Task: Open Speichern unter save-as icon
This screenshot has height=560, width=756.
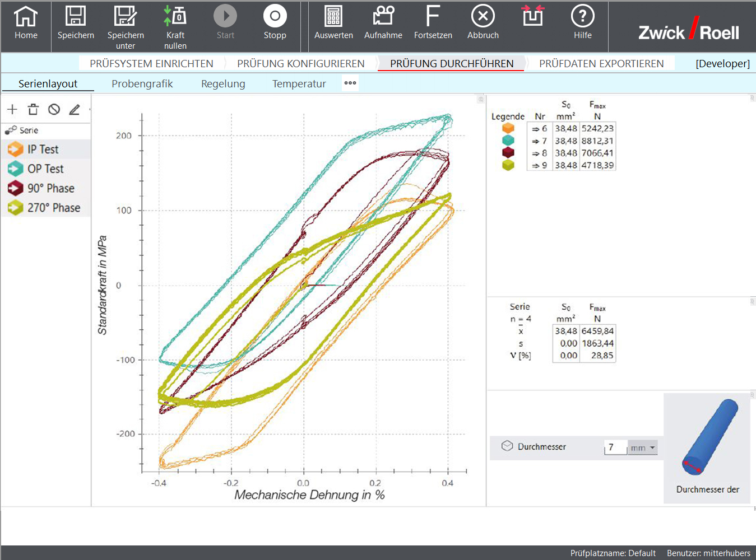Action: 125,17
